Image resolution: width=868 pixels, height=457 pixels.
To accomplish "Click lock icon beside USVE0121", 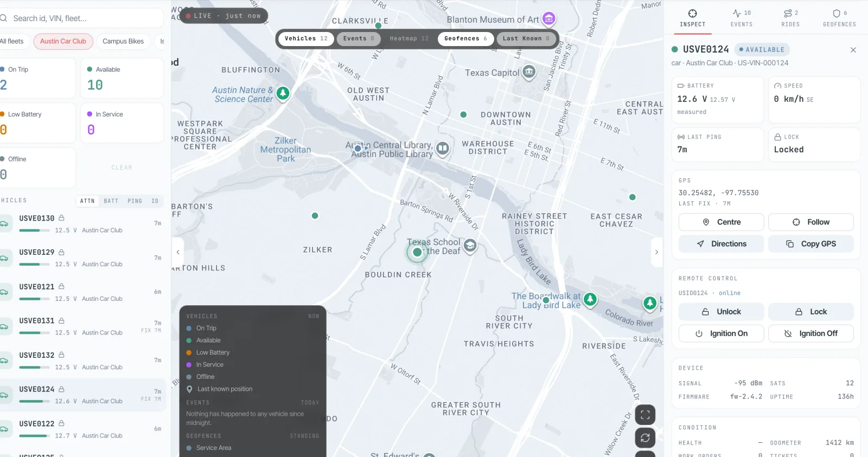I will click(61, 286).
